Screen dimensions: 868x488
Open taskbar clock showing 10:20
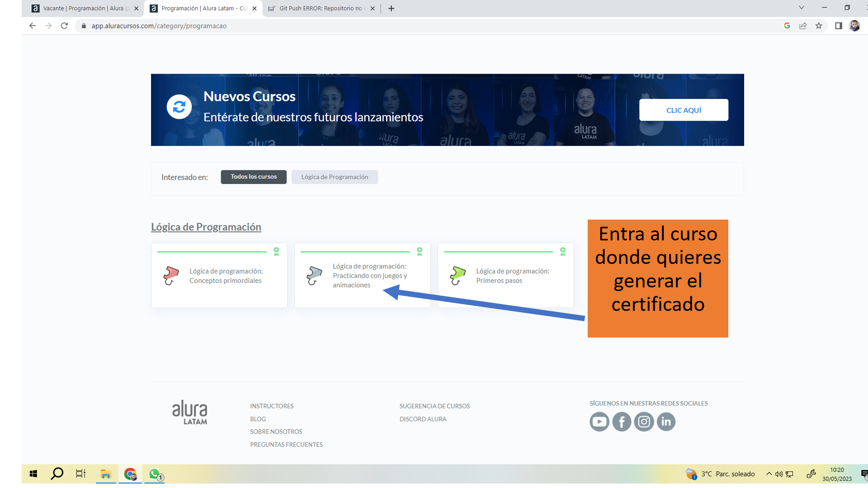tap(837, 474)
